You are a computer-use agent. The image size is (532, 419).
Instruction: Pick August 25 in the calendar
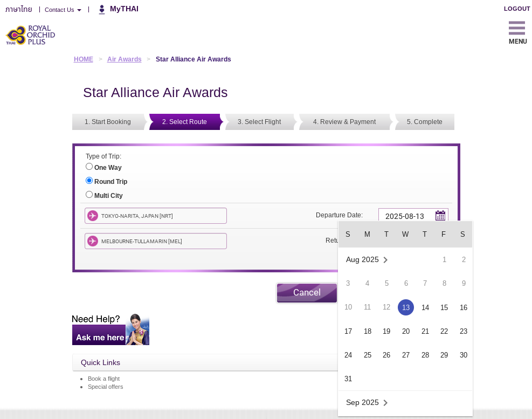(368, 355)
